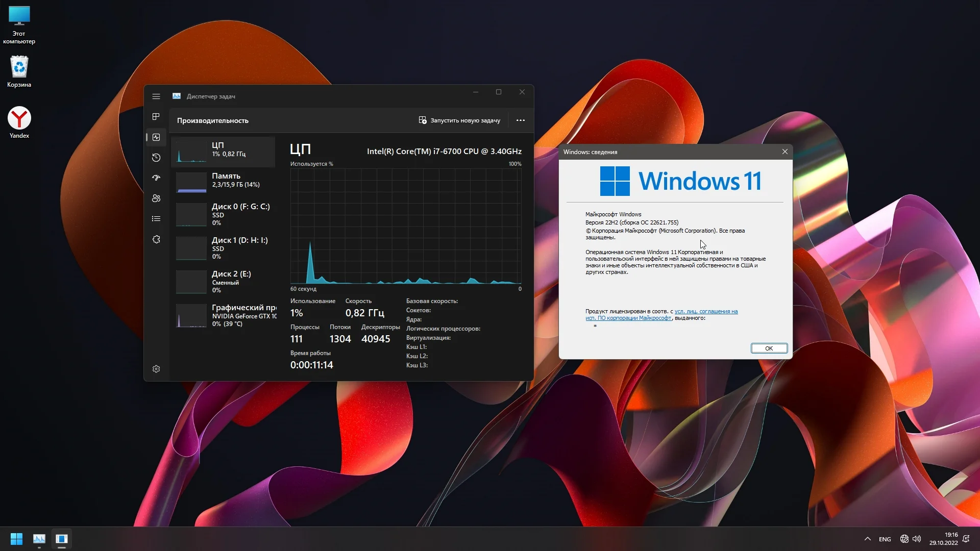Select Disk 0 (F: G: C:) item
Screen dimensions: 980x551
(x=225, y=214)
